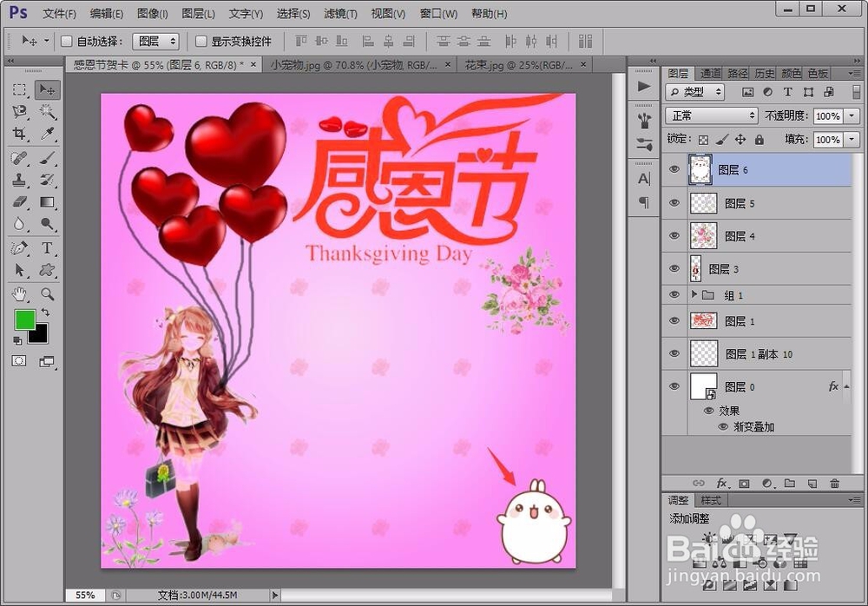Reset default foreground and background colors
868x606 pixels.
click(x=17, y=340)
